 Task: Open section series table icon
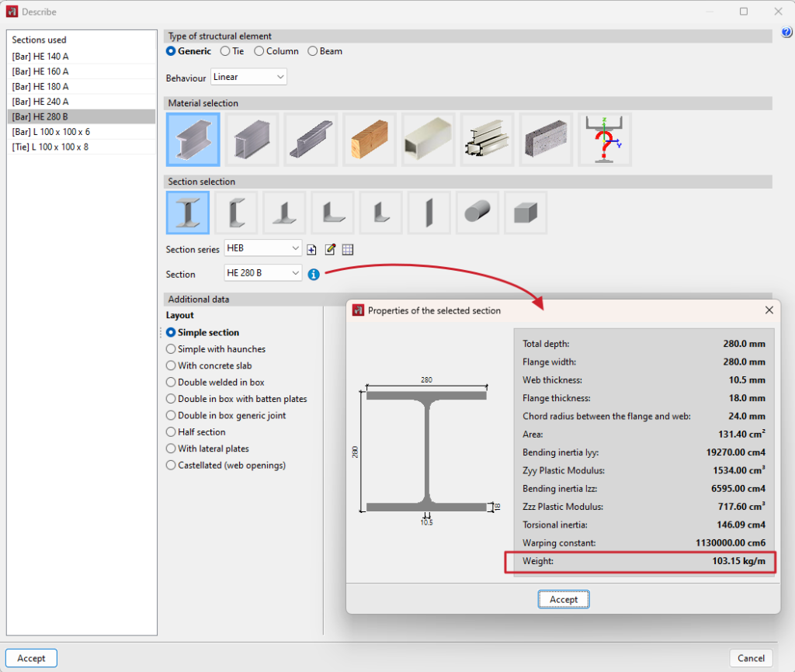click(348, 249)
